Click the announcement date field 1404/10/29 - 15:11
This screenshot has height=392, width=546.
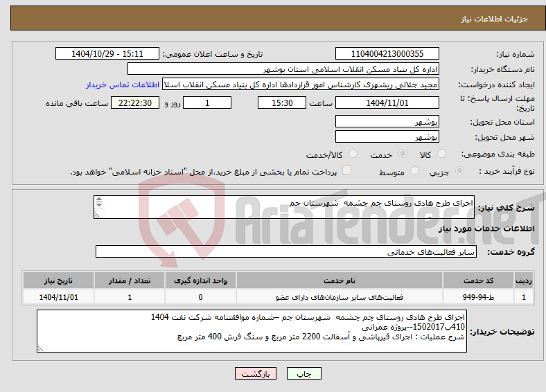(x=107, y=53)
